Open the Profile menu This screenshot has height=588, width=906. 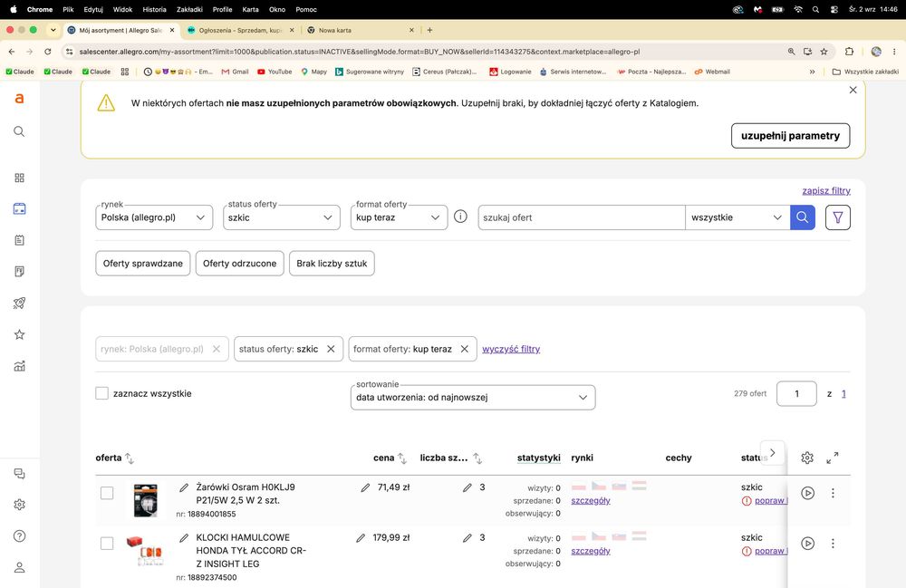[223, 9]
